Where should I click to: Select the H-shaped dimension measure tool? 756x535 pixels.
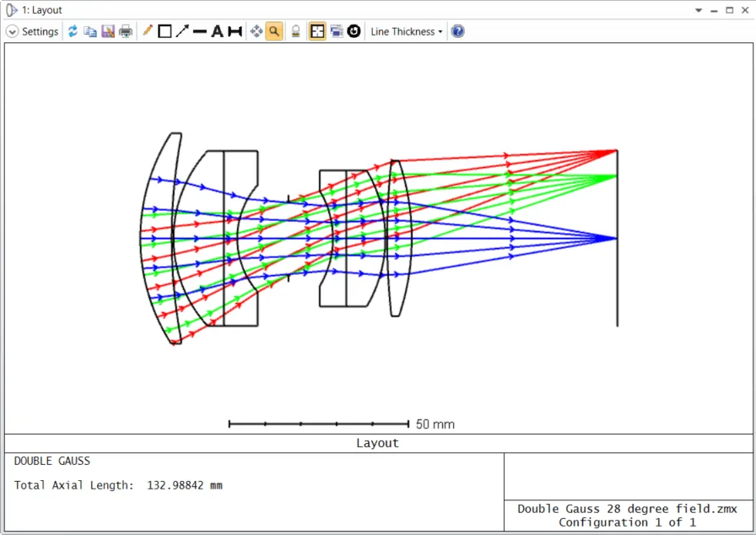click(x=235, y=31)
